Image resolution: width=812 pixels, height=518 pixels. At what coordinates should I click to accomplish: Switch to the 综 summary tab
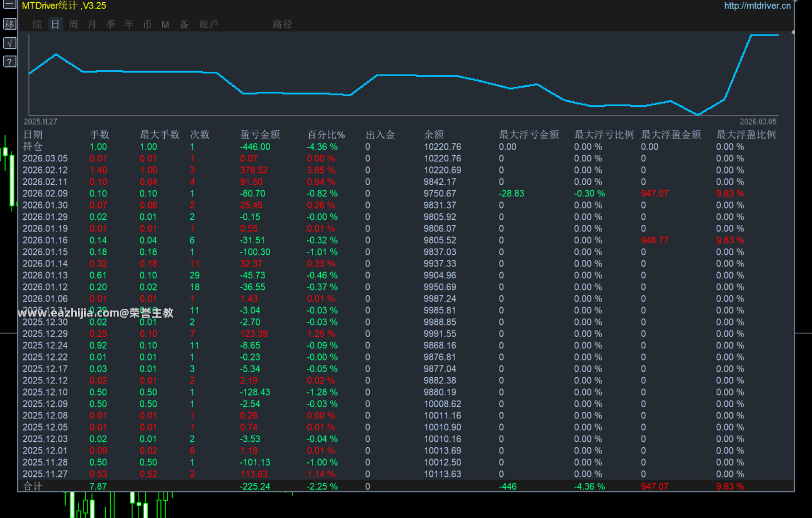(37, 24)
